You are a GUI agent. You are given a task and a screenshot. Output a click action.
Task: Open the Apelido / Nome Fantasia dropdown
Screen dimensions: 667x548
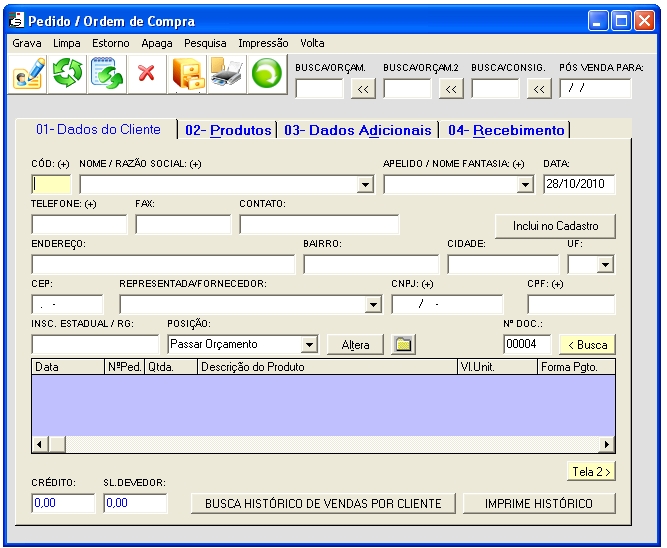(526, 185)
